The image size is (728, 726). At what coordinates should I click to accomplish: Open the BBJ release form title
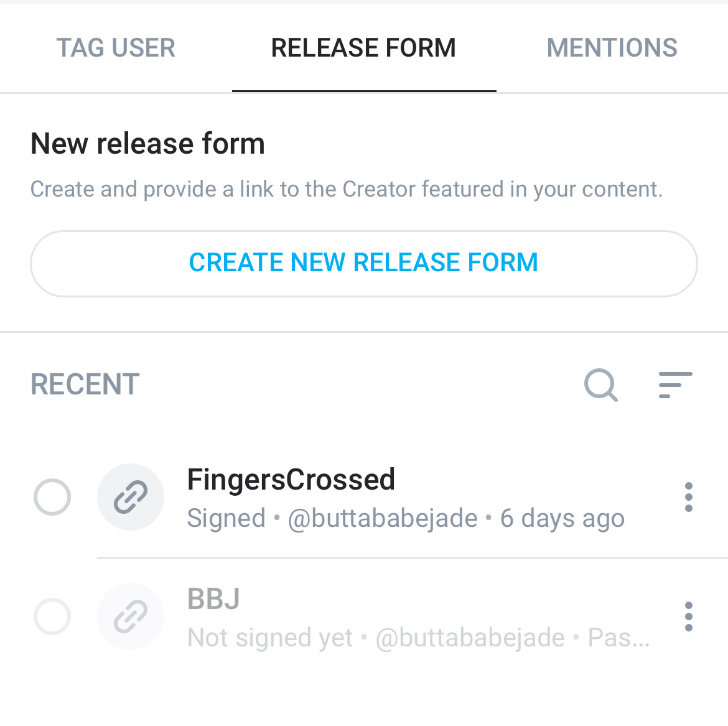[213, 599]
